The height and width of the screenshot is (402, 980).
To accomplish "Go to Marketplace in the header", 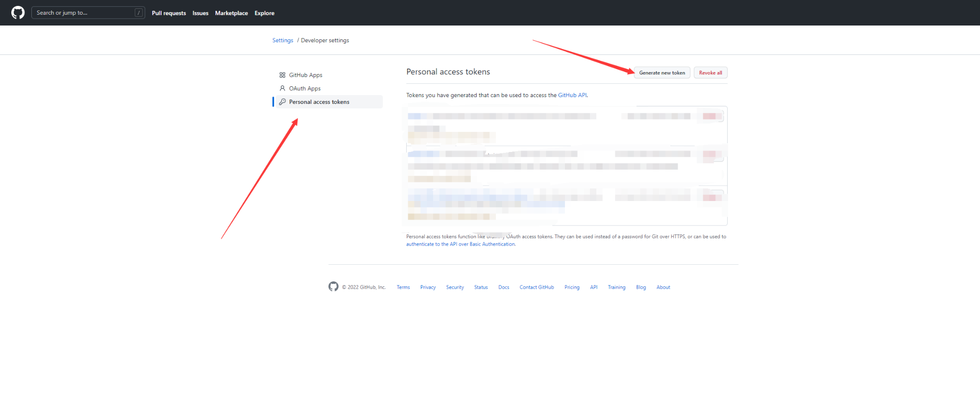I will click(231, 13).
